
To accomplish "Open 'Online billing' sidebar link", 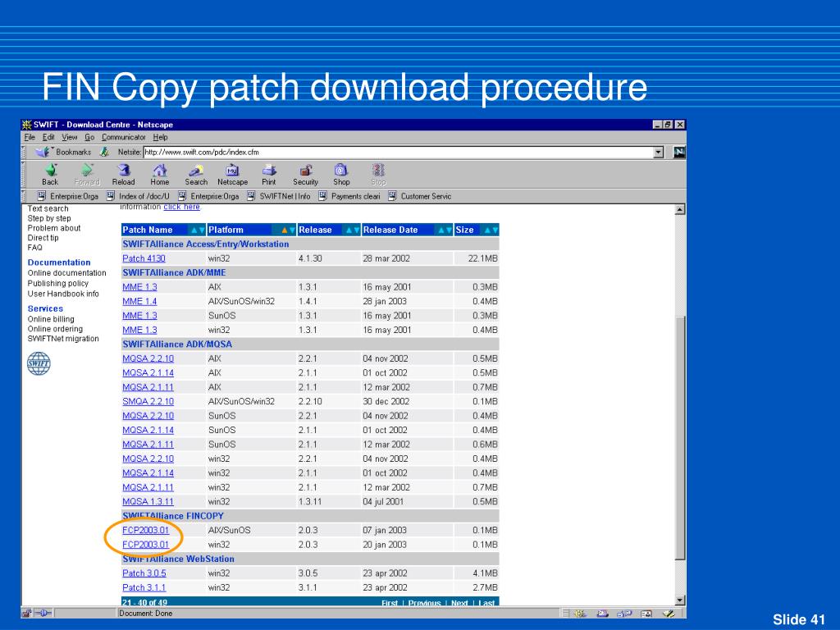I will [x=51, y=319].
